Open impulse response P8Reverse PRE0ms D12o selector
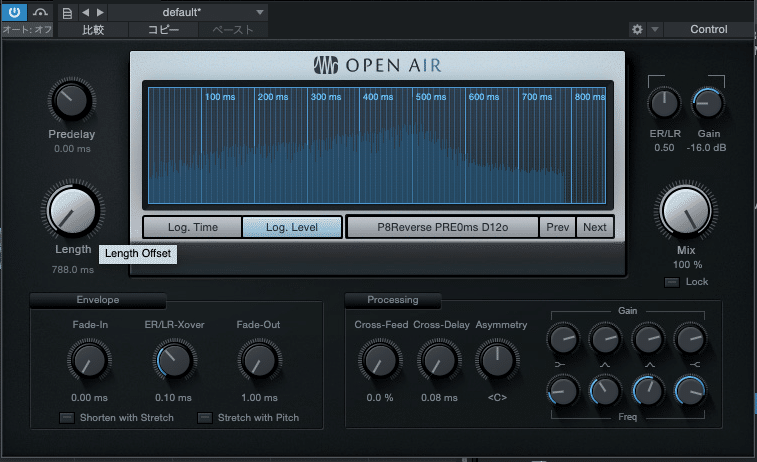Viewport: 757px width, 462px height. 443,227
